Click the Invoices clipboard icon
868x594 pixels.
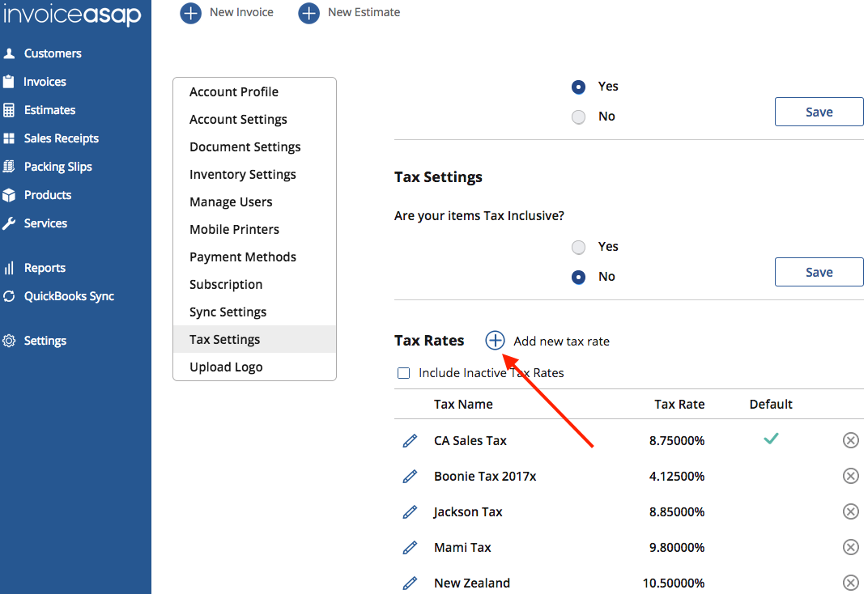pyautogui.click(x=9, y=82)
